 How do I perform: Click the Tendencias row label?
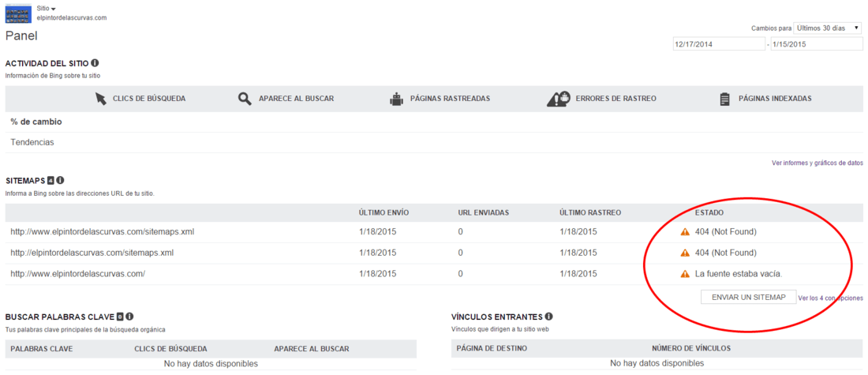click(32, 142)
